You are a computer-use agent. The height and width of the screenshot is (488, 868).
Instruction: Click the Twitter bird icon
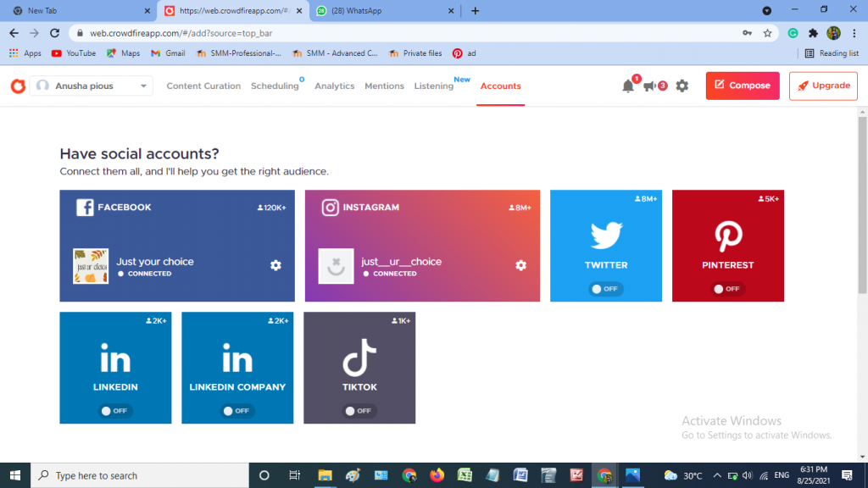pos(606,236)
